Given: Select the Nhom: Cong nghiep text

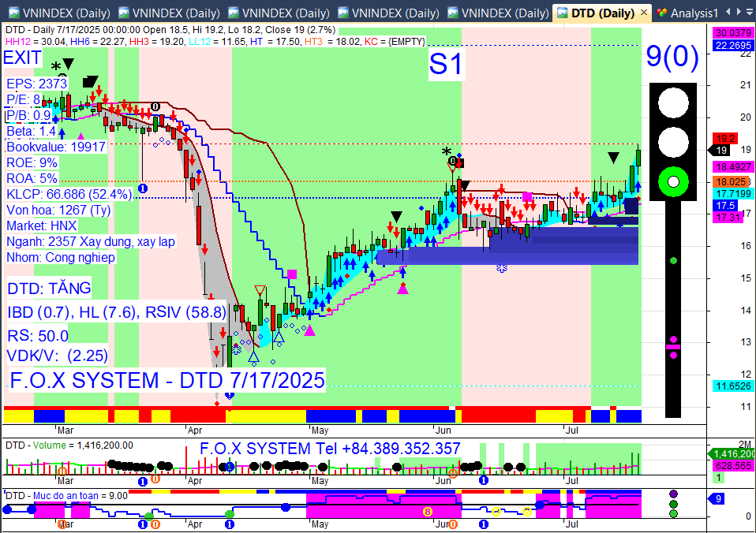Looking at the screenshot, I should pyautogui.click(x=61, y=257).
